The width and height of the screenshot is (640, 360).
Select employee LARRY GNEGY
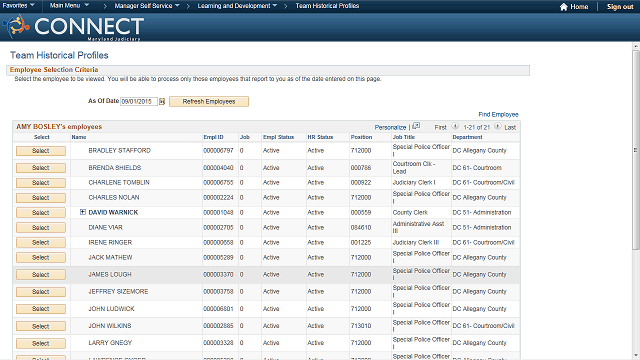(x=41, y=344)
